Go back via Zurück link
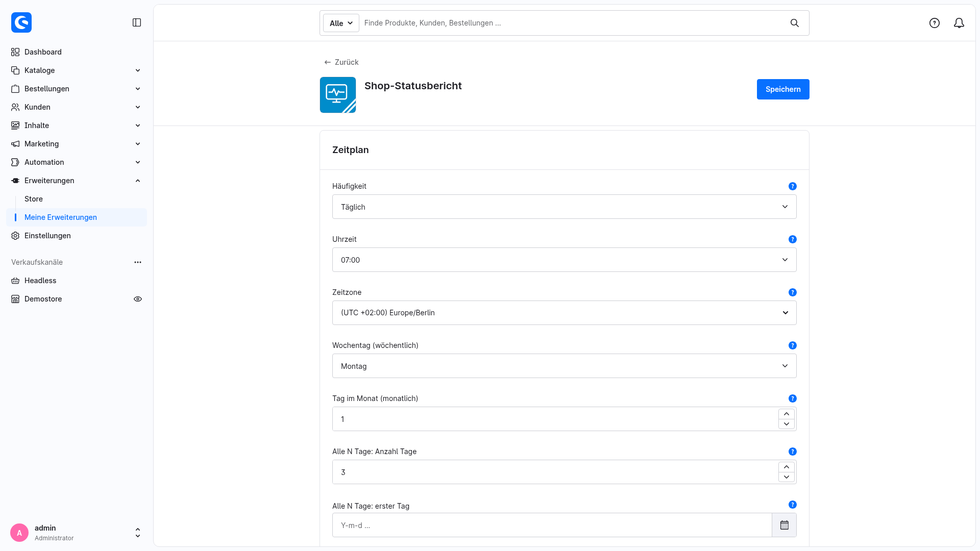This screenshot has width=980, height=551. point(341,62)
